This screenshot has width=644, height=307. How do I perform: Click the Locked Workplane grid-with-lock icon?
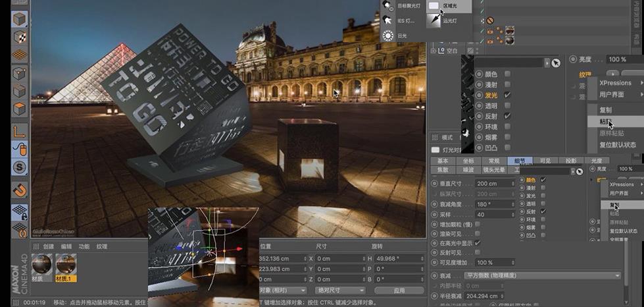[x=19, y=212]
